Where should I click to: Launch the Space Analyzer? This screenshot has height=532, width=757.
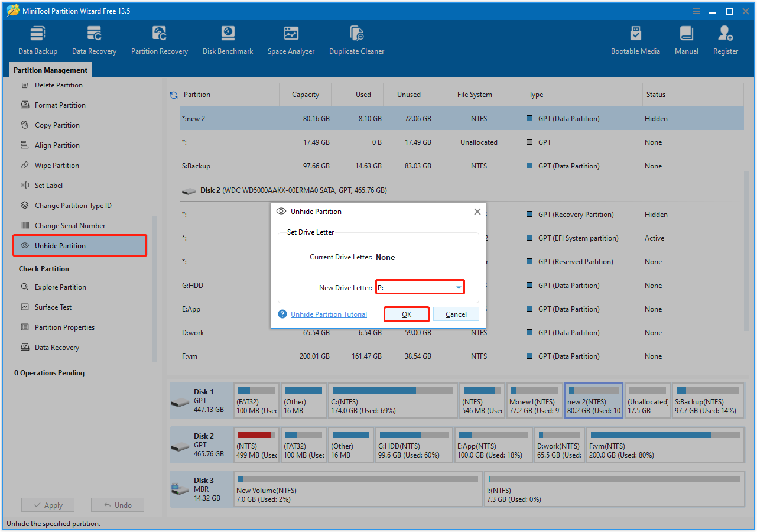click(291, 39)
